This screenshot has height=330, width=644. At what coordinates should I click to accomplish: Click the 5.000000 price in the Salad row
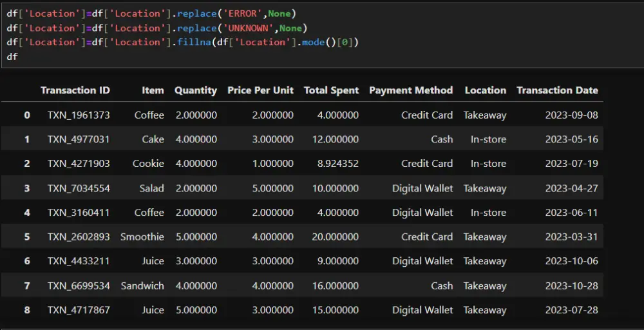(x=272, y=188)
